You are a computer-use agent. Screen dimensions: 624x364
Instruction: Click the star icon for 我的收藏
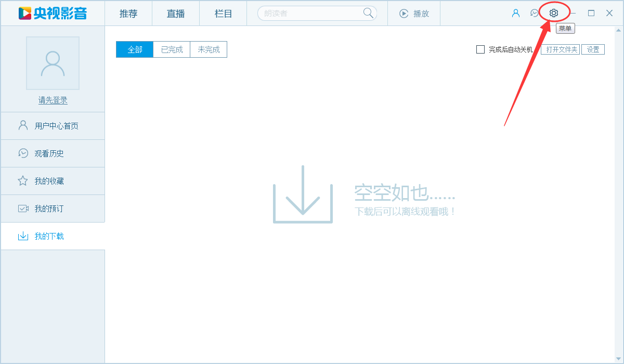(22, 181)
